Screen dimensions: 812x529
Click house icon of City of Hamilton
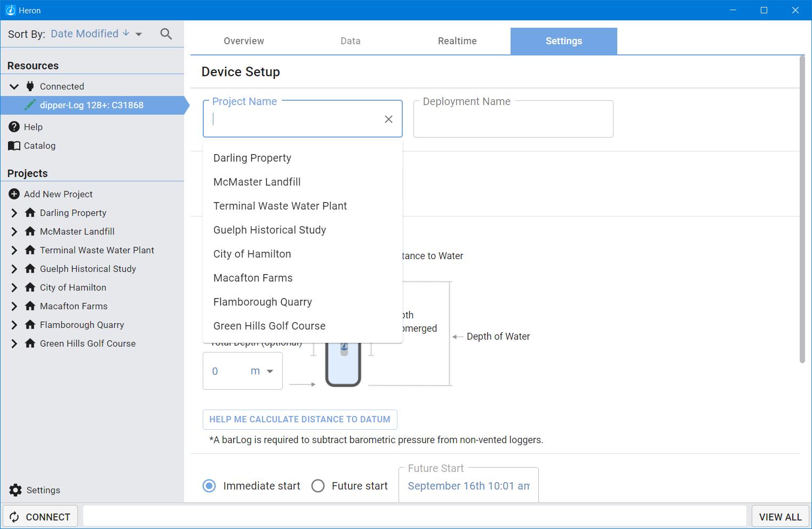(x=30, y=287)
